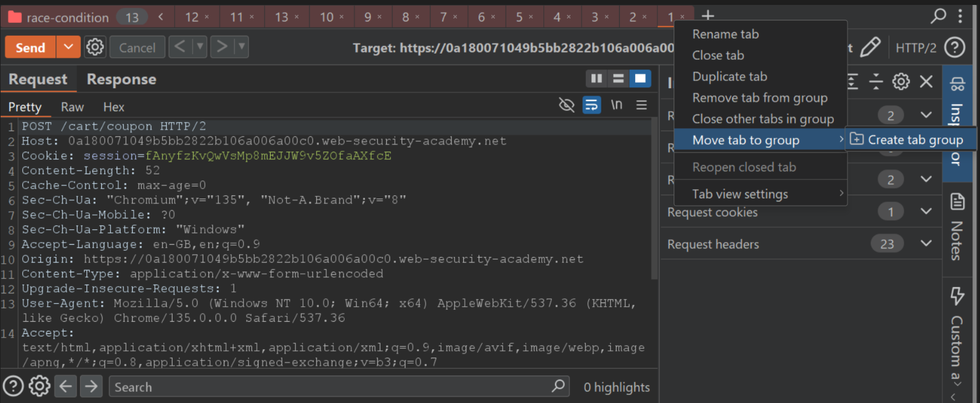Toggle hide non-printable characters eye icon
This screenshot has height=403, width=980.
(x=566, y=105)
